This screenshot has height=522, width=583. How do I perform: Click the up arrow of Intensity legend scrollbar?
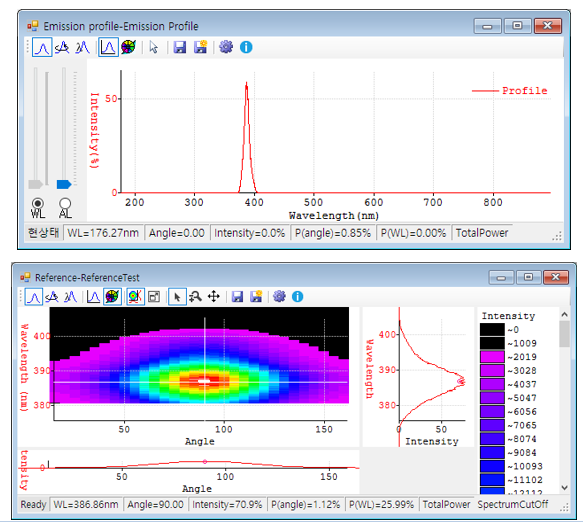pyautogui.click(x=564, y=315)
